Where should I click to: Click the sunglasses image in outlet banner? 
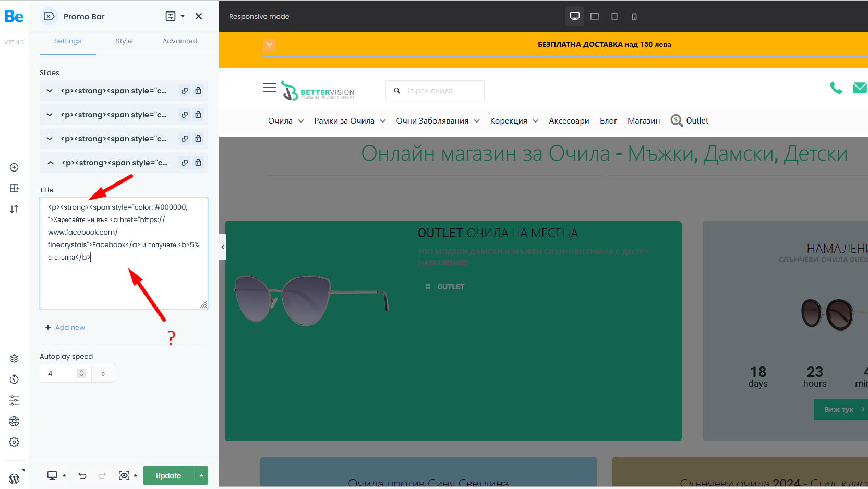311,300
